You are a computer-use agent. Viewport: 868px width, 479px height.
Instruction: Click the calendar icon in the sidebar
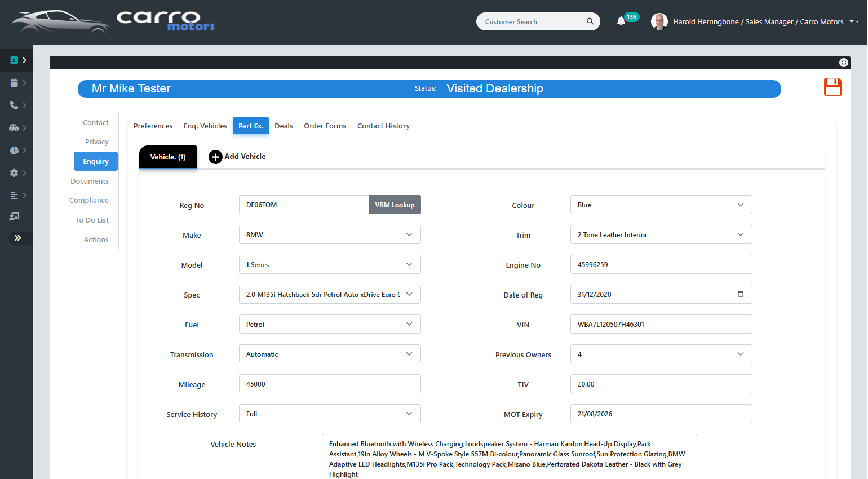pyautogui.click(x=14, y=83)
